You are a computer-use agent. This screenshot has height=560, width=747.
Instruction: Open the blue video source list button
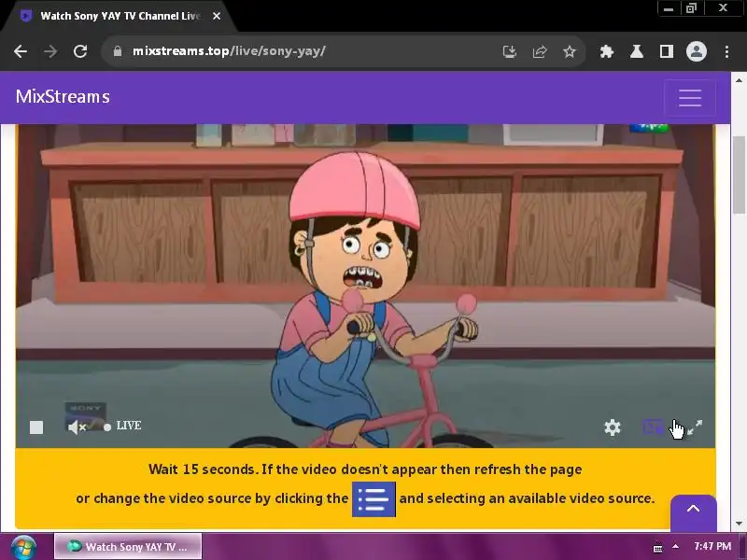coord(373,499)
